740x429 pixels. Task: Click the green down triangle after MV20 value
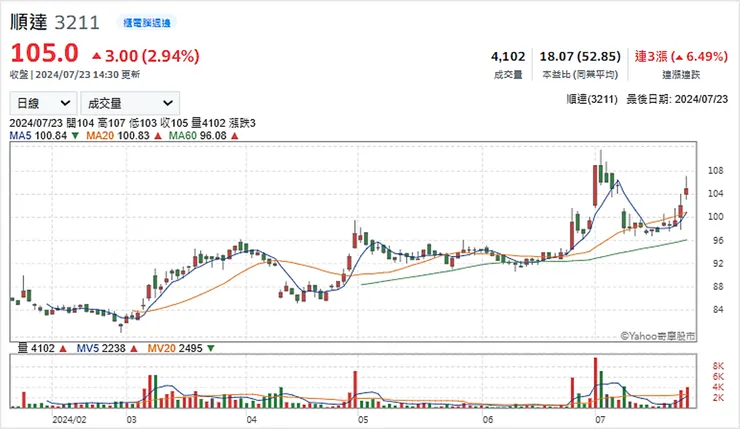(x=210, y=348)
